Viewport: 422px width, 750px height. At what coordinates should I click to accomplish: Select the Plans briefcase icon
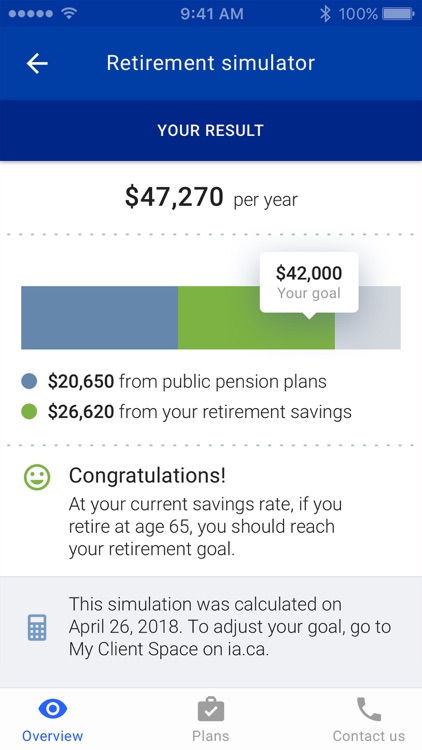[x=211, y=709]
